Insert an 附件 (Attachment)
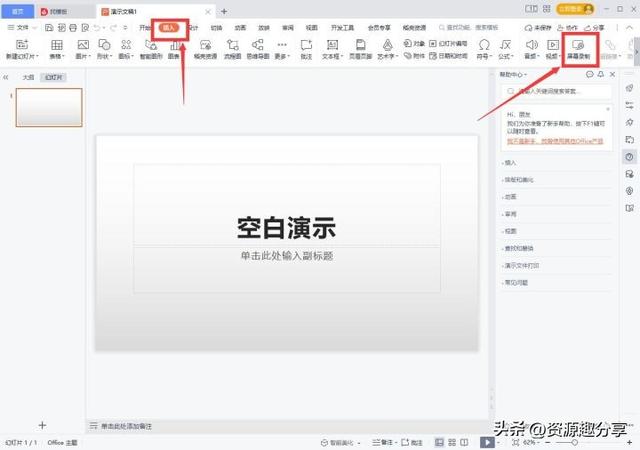640x450 pixels. tap(414, 56)
